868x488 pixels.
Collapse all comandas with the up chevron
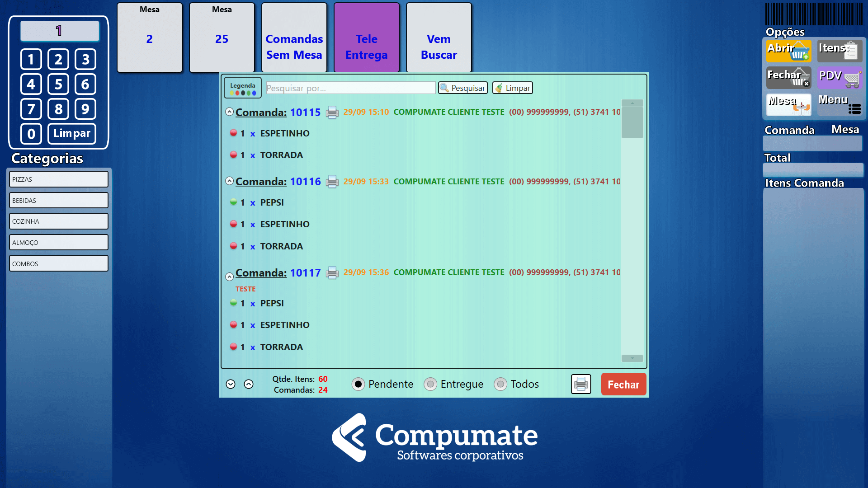pyautogui.click(x=249, y=384)
